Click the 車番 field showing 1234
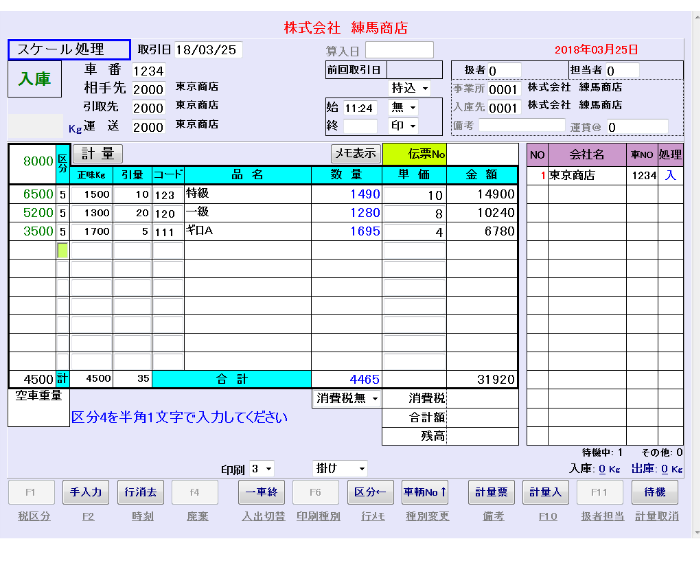The width and height of the screenshot is (700, 580). click(x=149, y=71)
